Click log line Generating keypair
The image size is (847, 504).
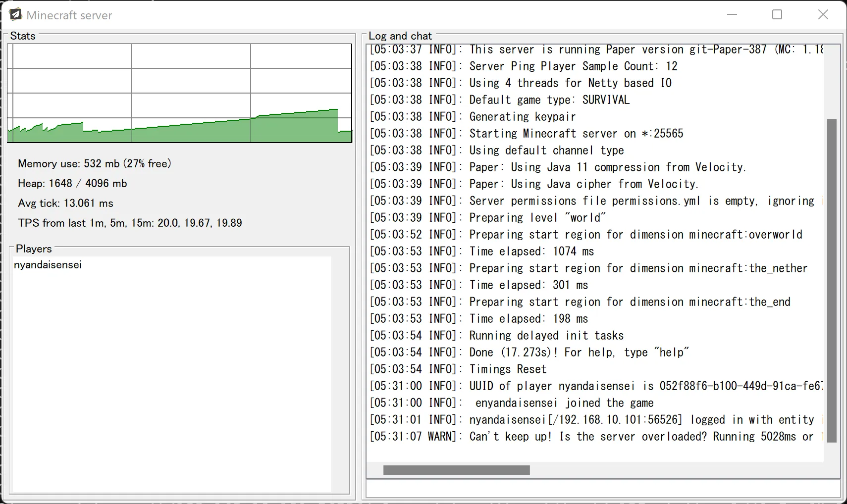(473, 117)
